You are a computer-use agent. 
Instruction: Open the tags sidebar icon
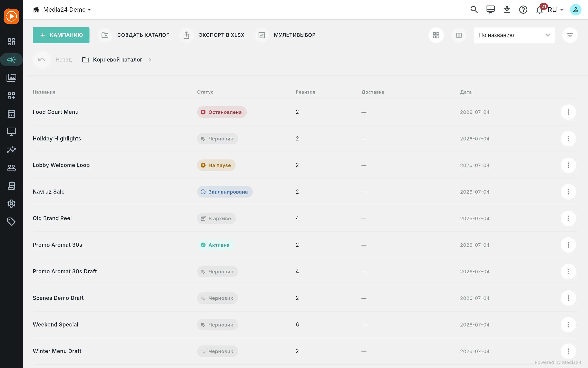click(11, 222)
